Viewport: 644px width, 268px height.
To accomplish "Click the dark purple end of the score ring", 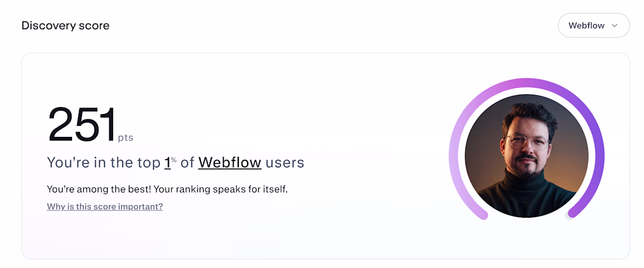I will click(574, 213).
